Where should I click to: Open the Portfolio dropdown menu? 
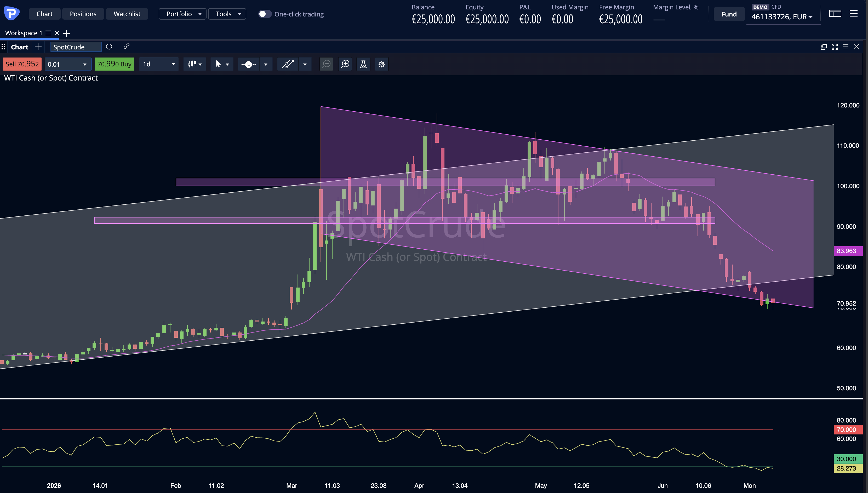182,14
